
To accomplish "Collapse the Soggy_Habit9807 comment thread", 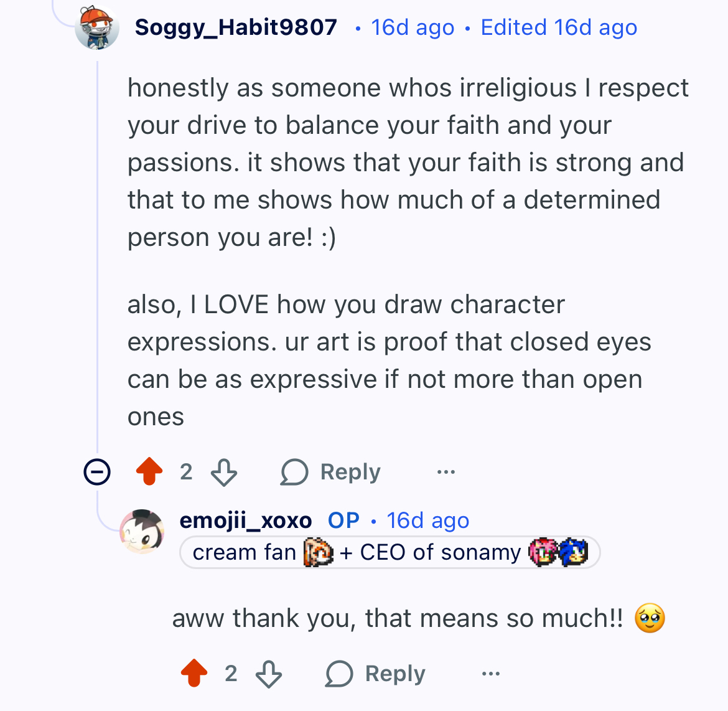I will pos(97,472).
